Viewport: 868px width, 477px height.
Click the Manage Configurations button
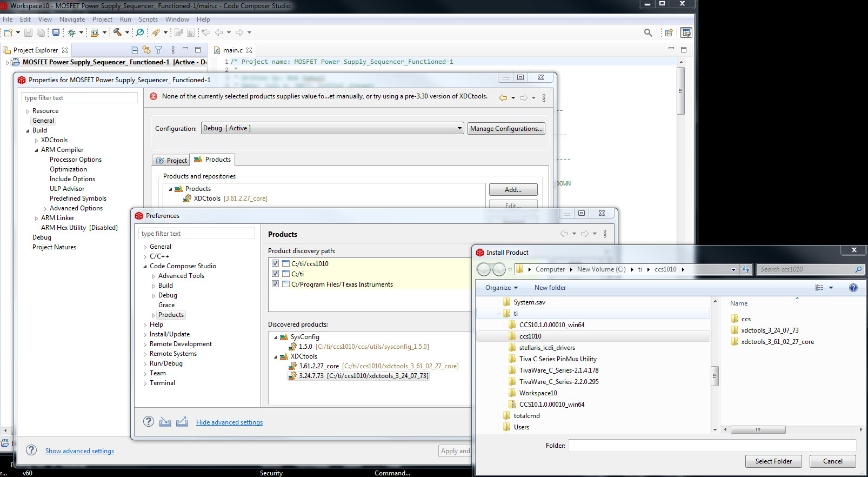[x=506, y=128]
